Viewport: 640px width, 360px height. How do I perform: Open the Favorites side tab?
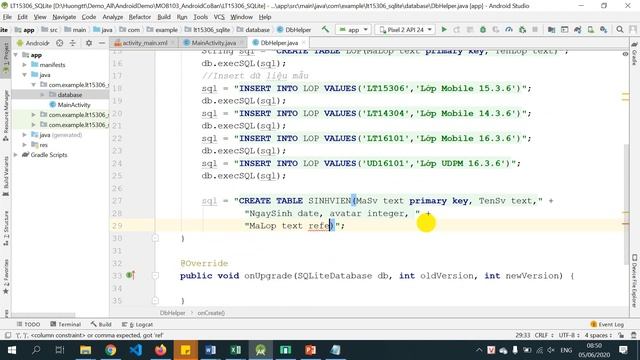click(x=6, y=276)
